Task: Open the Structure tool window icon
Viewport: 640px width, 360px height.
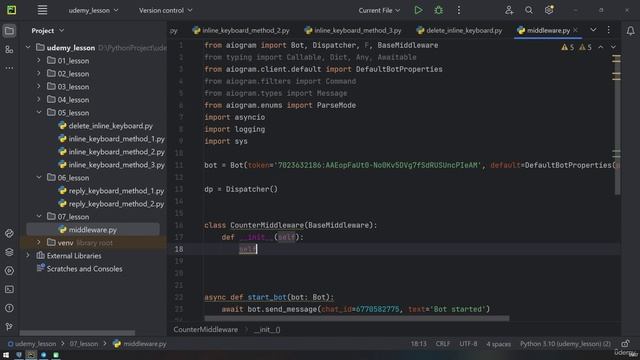Action: pos(9,49)
